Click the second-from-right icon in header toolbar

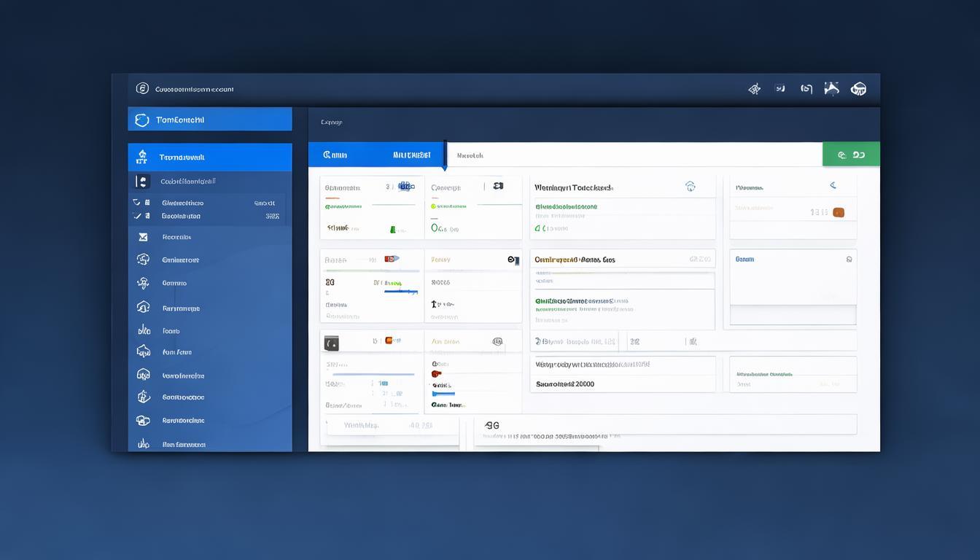[x=831, y=89]
